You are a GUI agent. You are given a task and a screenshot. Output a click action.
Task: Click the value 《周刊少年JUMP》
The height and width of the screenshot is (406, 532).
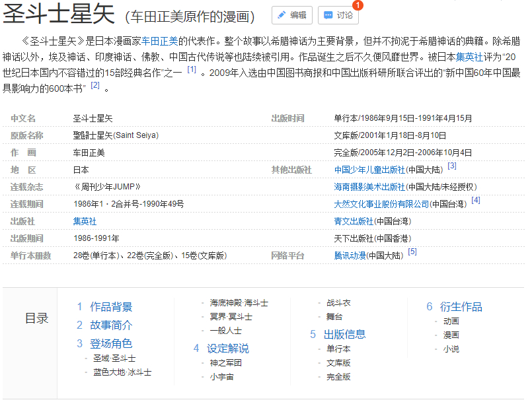[107, 187]
